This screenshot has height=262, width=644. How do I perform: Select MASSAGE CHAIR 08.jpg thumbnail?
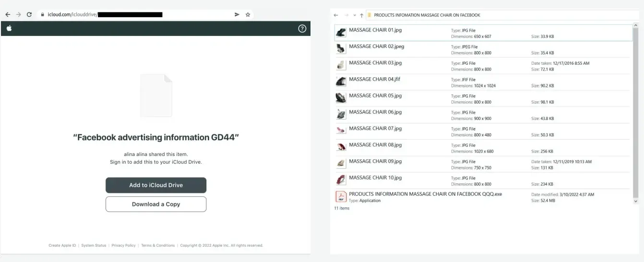[x=341, y=147]
